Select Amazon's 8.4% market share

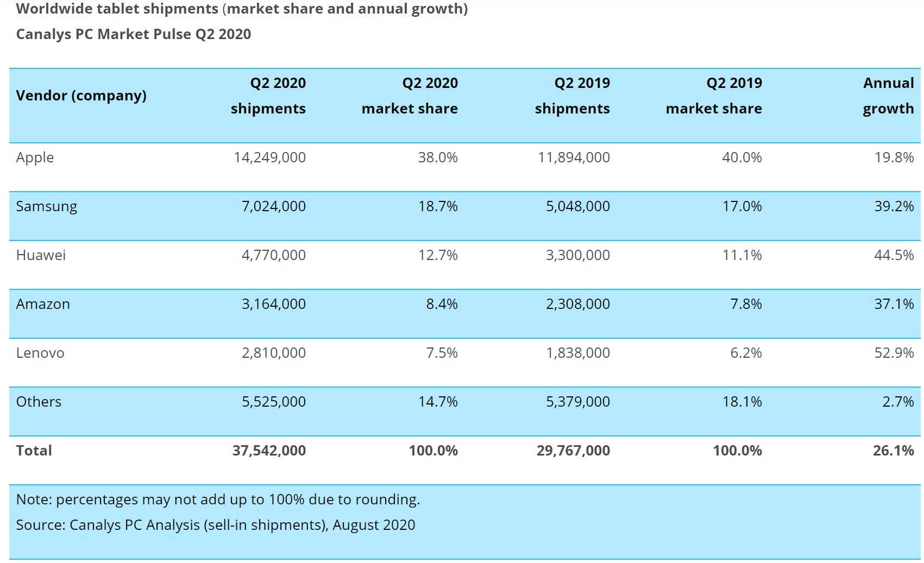pyautogui.click(x=442, y=304)
